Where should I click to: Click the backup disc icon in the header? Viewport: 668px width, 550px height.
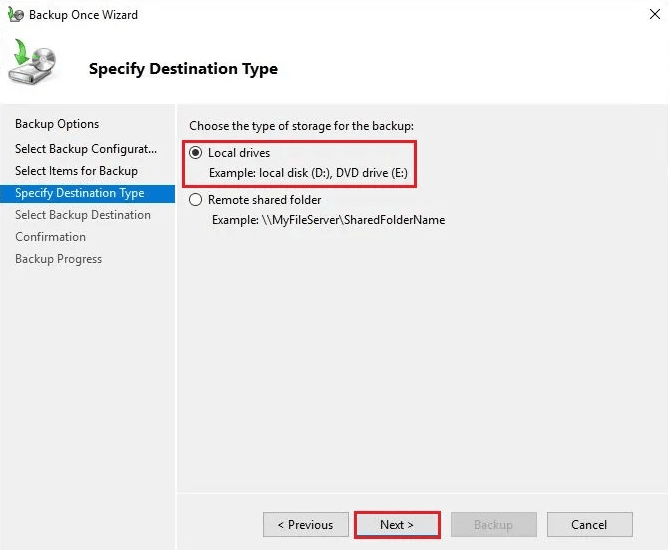(32, 65)
